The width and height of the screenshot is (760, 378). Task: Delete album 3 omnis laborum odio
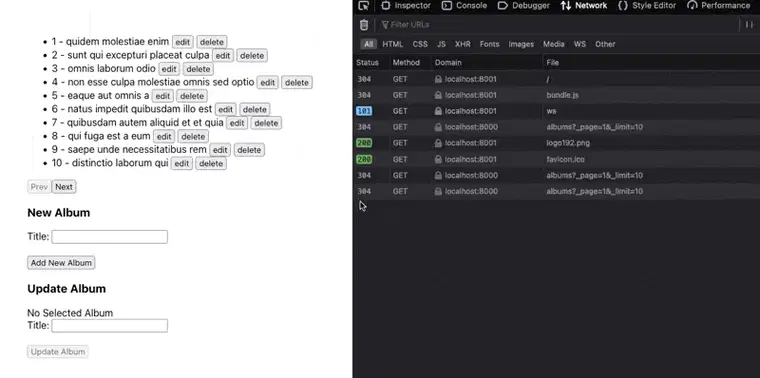(x=198, y=69)
